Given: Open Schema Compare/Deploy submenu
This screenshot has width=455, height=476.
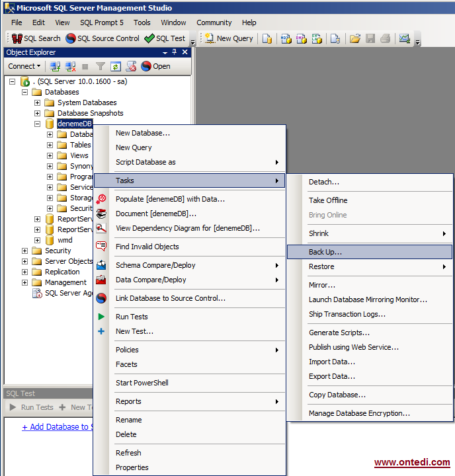Looking at the screenshot, I should coord(190,265).
